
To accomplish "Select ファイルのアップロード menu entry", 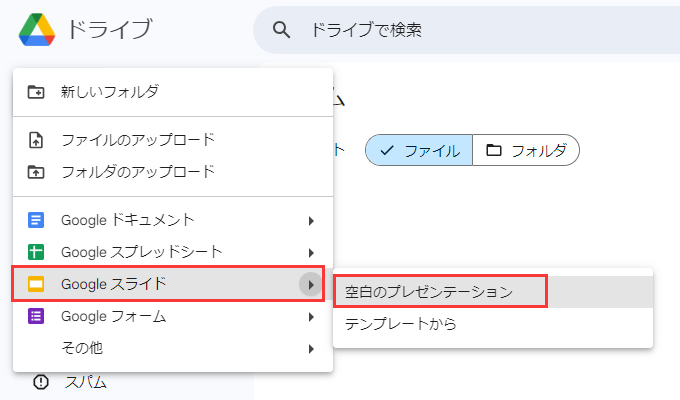I will 173,140.
